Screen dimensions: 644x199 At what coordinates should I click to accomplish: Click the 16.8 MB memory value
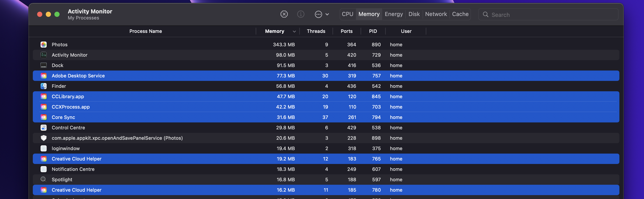click(286, 180)
